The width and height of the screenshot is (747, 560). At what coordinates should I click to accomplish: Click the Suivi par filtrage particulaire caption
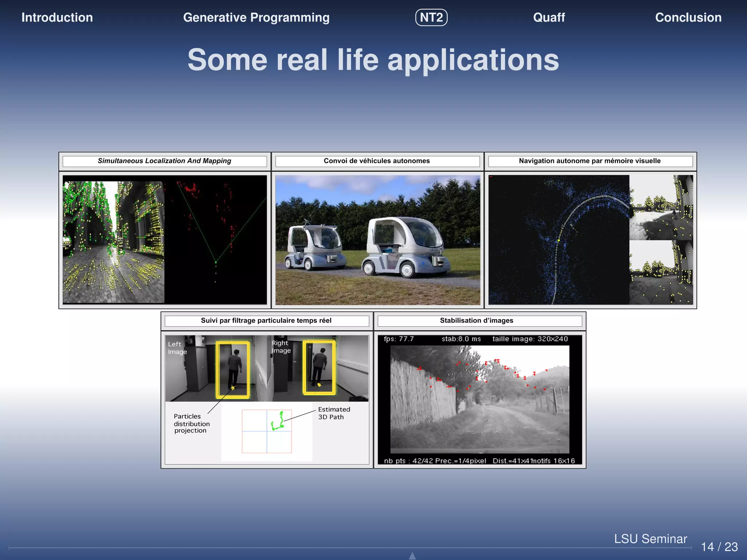click(x=267, y=321)
